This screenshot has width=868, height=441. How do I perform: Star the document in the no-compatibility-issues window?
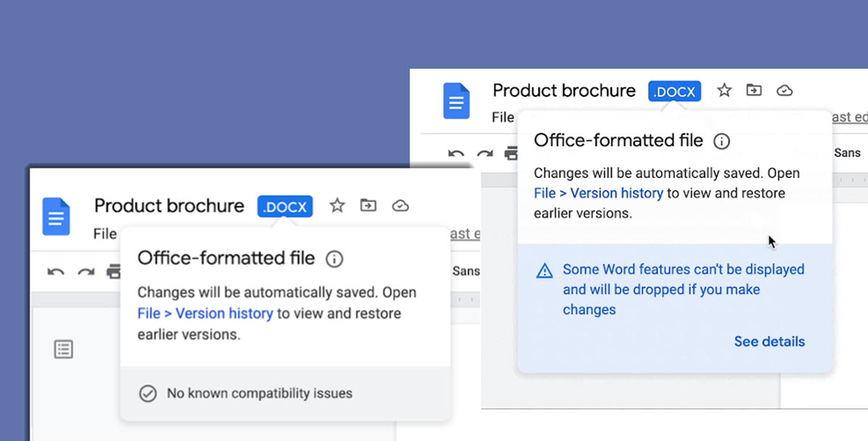click(x=337, y=206)
